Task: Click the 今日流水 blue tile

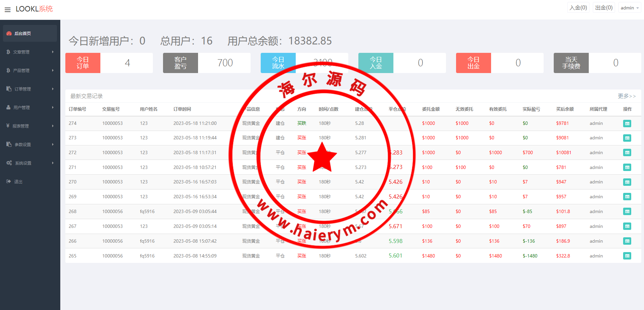Action: point(278,63)
